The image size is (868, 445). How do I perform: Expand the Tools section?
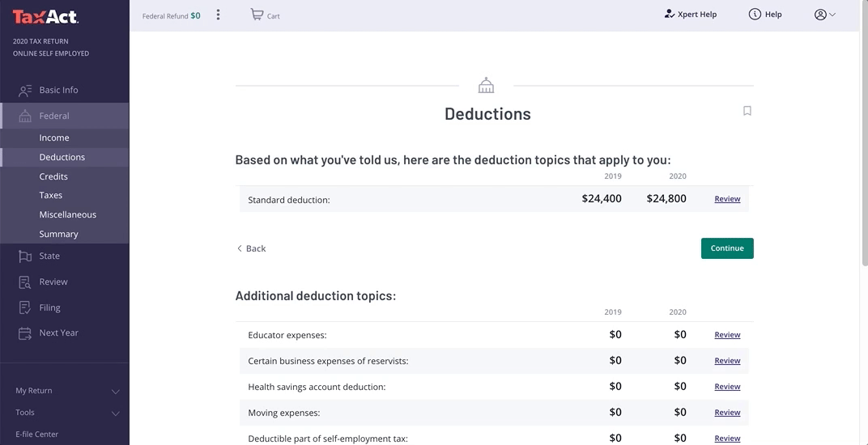115,413
